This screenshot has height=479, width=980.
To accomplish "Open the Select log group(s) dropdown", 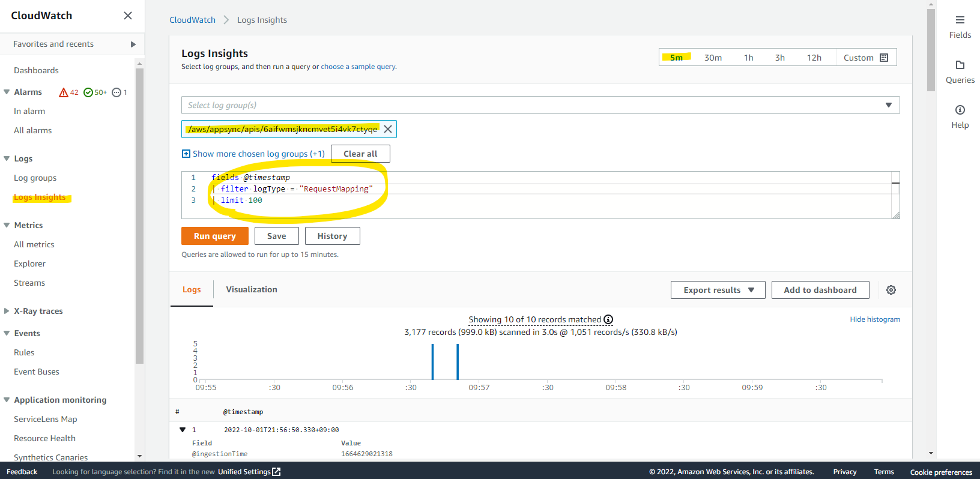I will click(x=540, y=105).
